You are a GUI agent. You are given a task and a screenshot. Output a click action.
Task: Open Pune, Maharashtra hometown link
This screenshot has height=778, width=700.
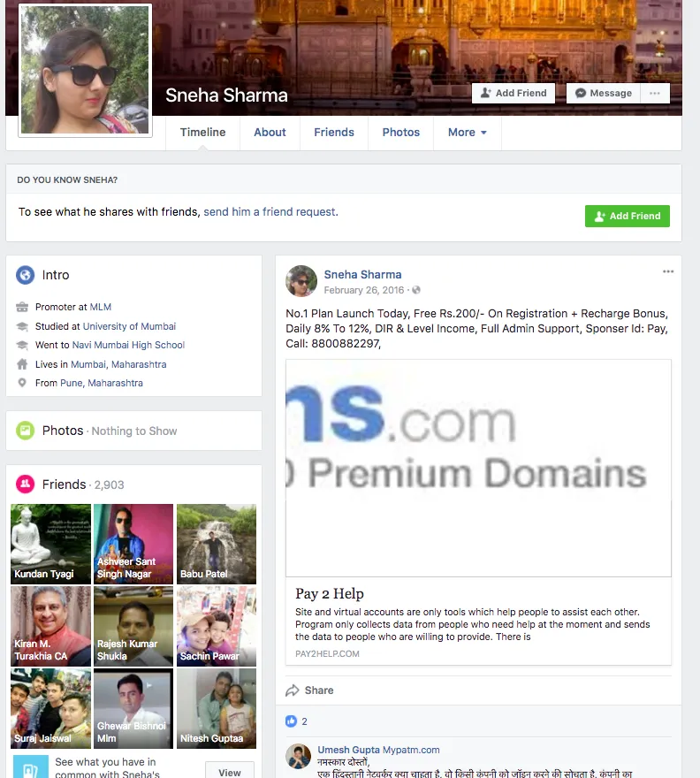point(102,383)
